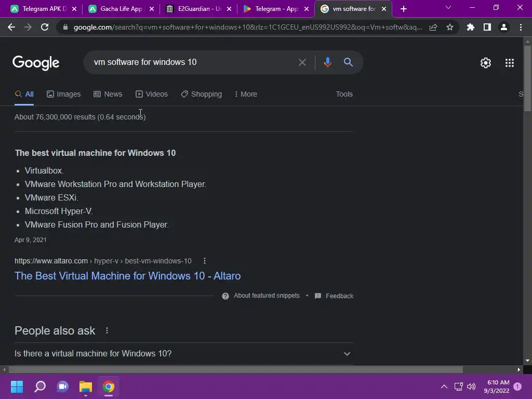Open the tab search chevron

[448, 7]
